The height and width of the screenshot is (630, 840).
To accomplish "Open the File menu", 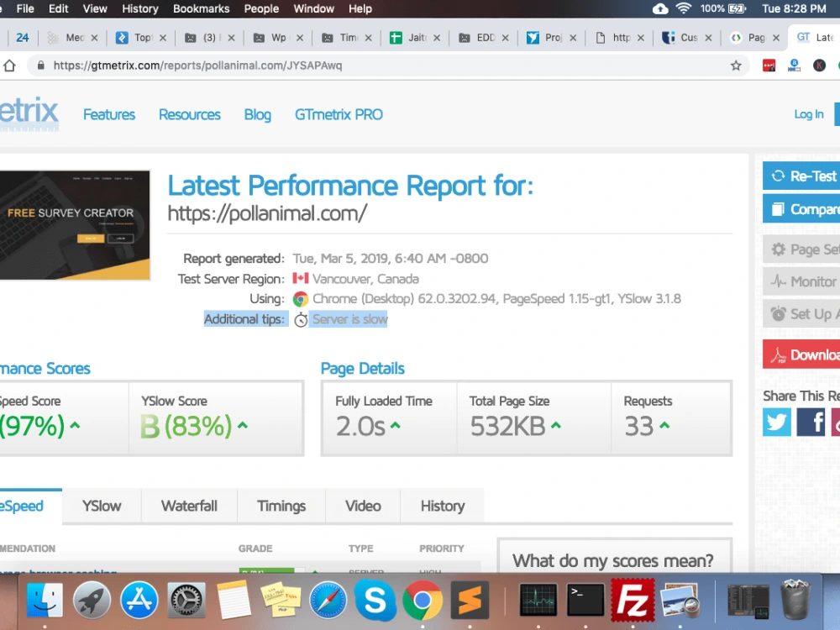I will 25,8.
